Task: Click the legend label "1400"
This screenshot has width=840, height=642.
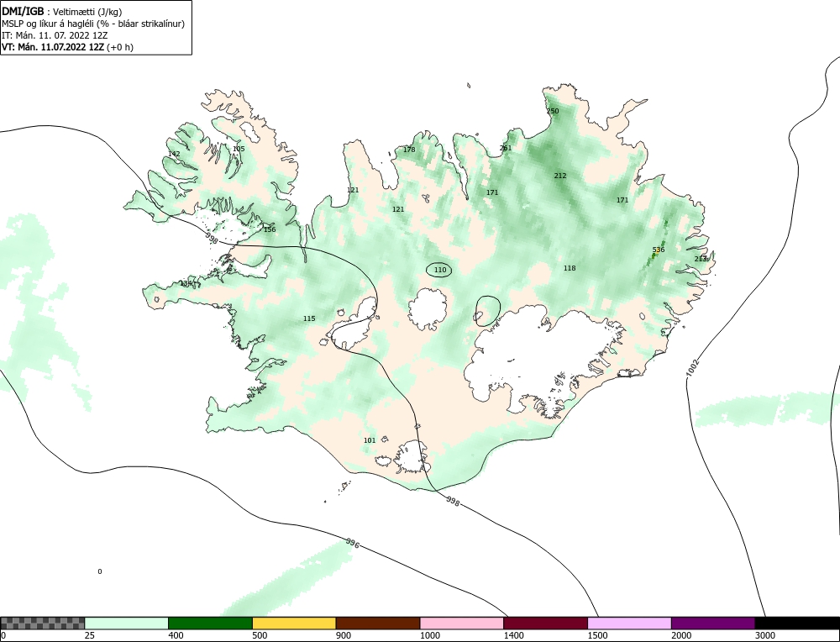Action: point(514,635)
